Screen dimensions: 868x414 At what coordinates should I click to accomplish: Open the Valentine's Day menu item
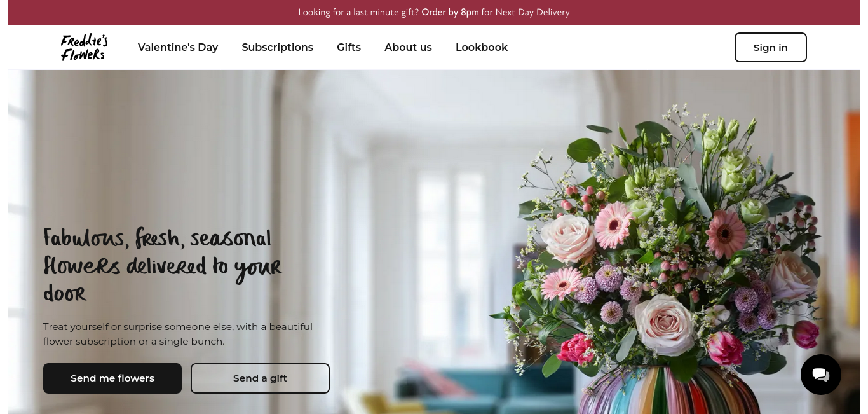click(x=178, y=47)
